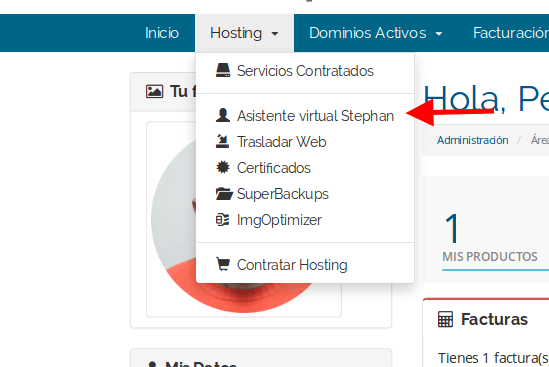Select ImgOptimizer menu entry
The height and width of the screenshot is (367, 549).
point(305,220)
